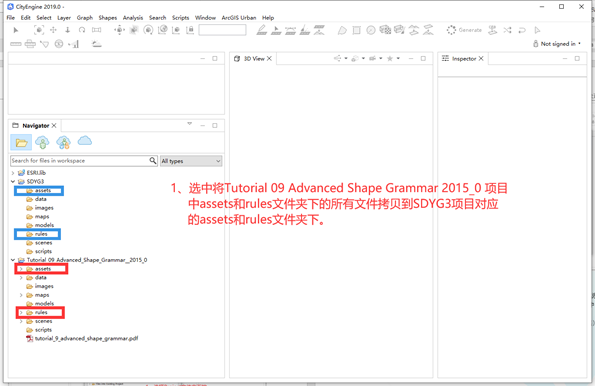Expand the ESRI.lib project
The image size is (595, 386).
point(13,173)
